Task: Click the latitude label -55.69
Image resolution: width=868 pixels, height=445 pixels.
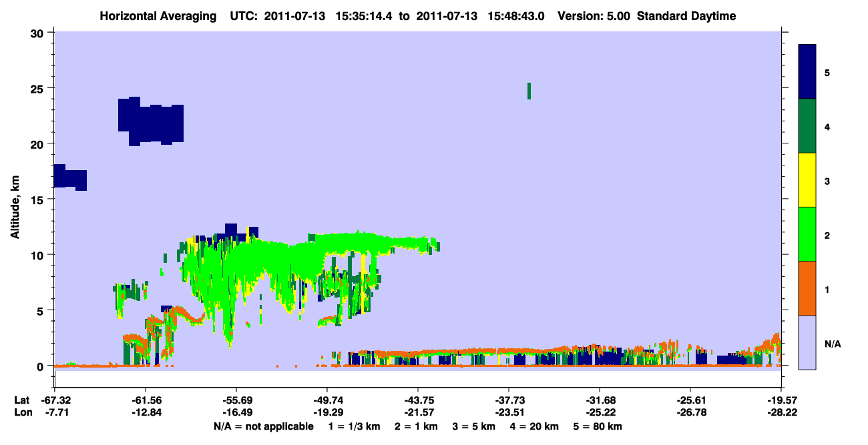Action: coord(236,400)
